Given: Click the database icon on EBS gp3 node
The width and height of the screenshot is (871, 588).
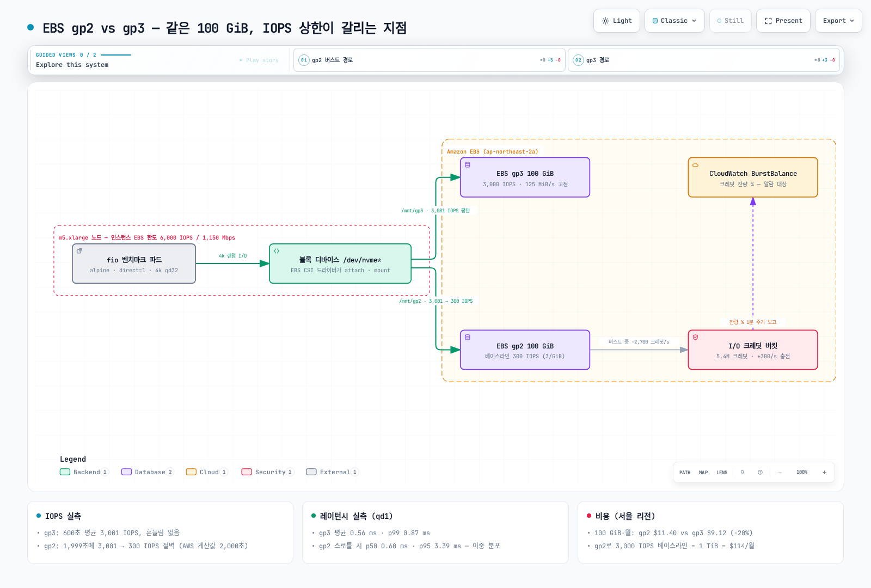Looking at the screenshot, I should coord(468,165).
